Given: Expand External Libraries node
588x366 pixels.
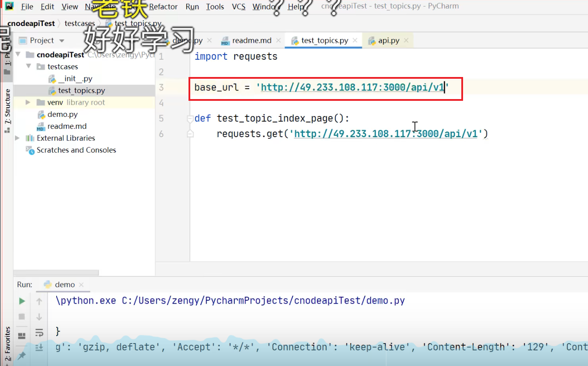Looking at the screenshot, I should point(17,138).
